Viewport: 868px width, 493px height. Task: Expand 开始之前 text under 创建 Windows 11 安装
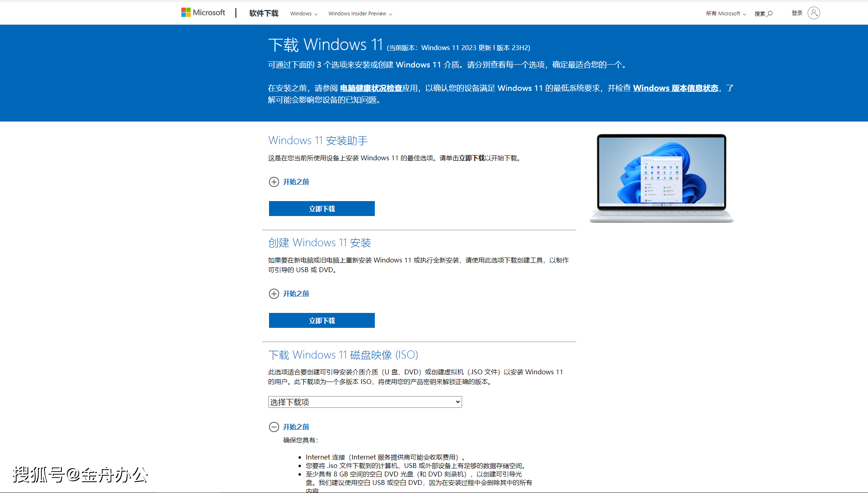[296, 294]
